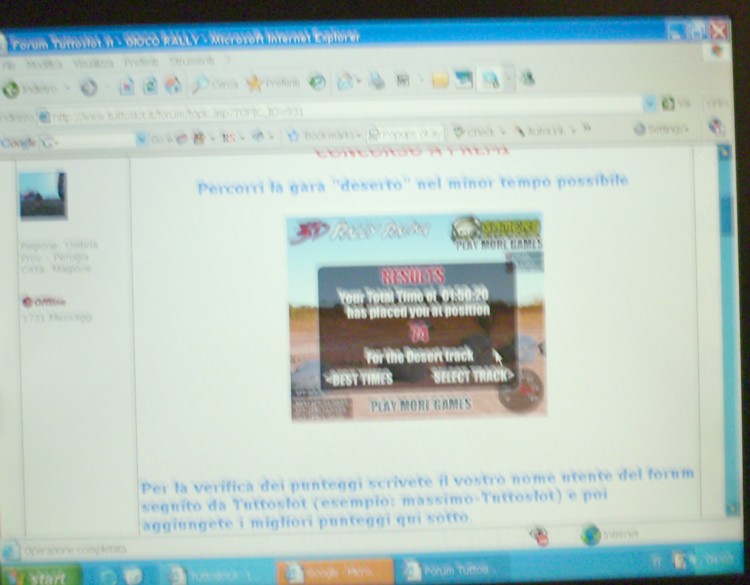Open Google toolbar Settings
The image size is (750, 585).
pos(662,129)
